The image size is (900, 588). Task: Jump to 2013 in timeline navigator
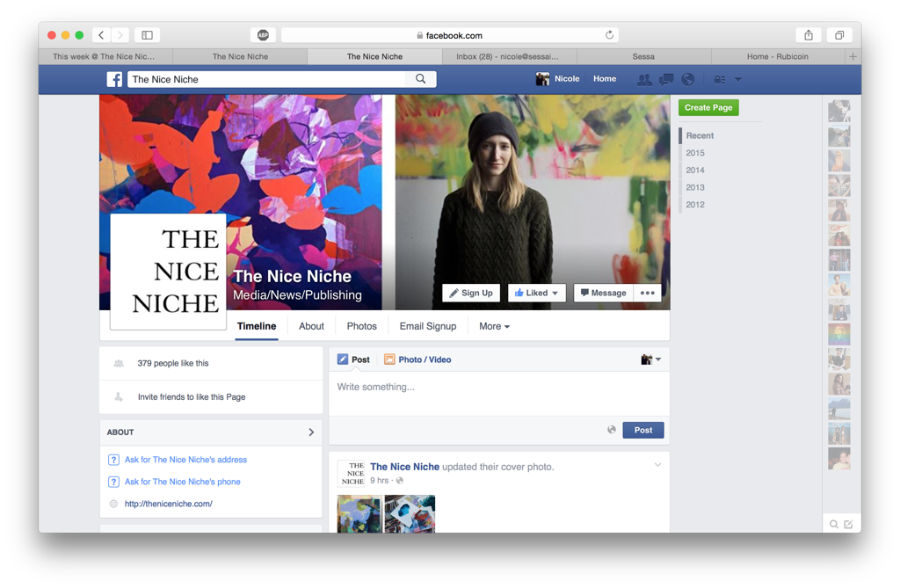point(694,187)
